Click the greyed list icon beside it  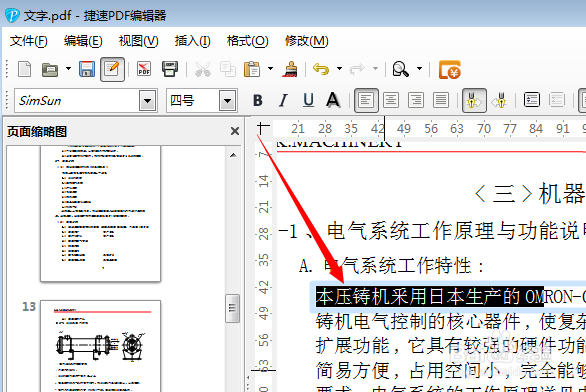click(x=557, y=100)
